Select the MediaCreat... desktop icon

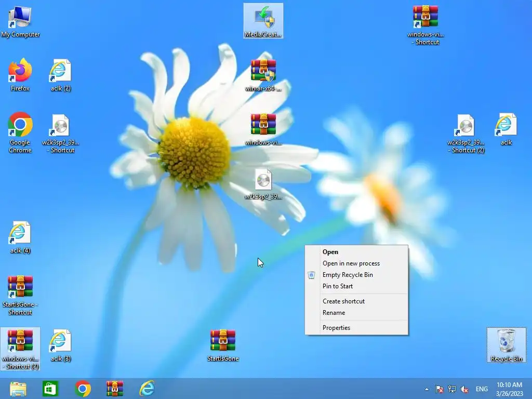263,21
